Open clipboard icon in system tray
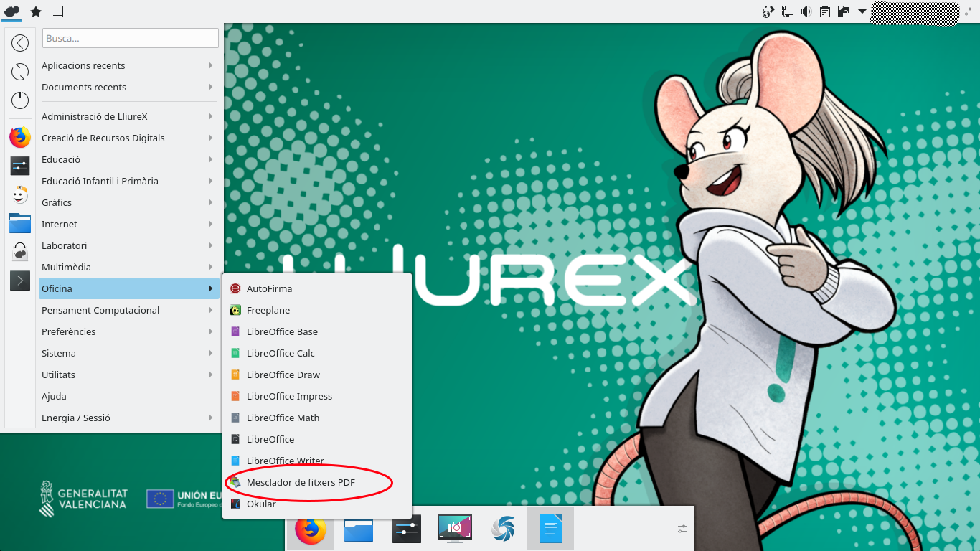 coord(825,11)
